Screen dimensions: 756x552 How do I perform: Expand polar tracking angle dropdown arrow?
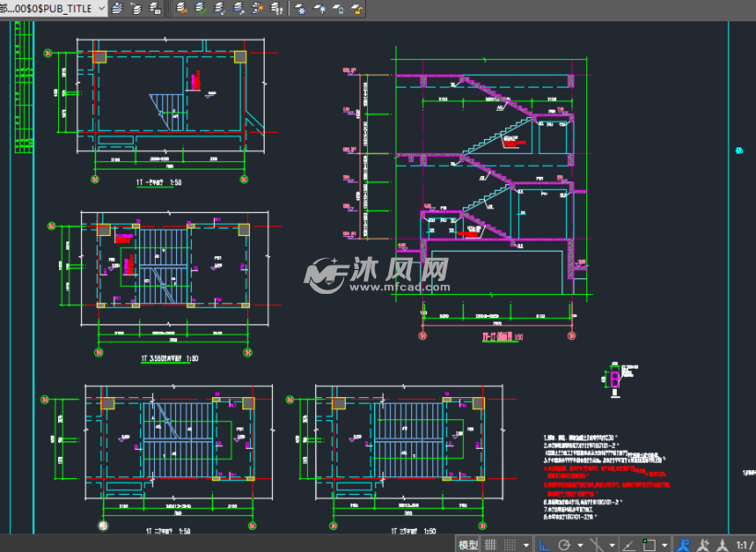tap(580, 545)
